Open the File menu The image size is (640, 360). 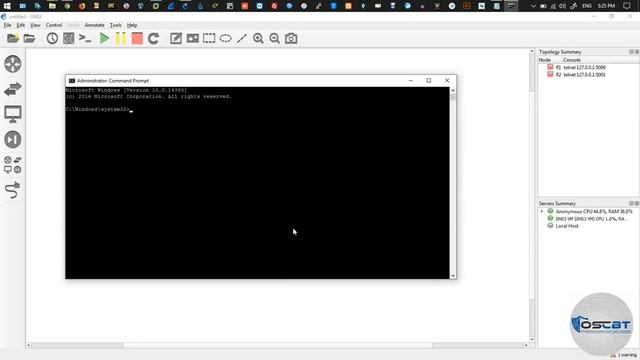pyautogui.click(x=7, y=25)
